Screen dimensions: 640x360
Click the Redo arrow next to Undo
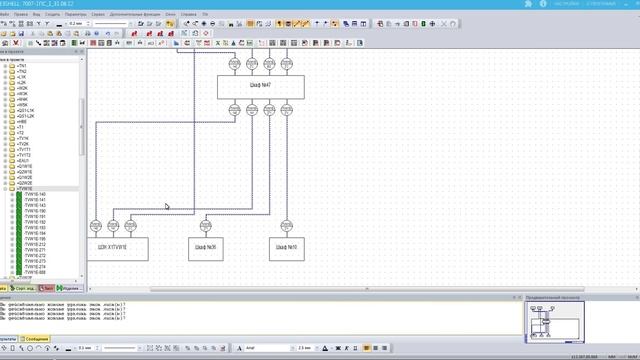(x=116, y=33)
